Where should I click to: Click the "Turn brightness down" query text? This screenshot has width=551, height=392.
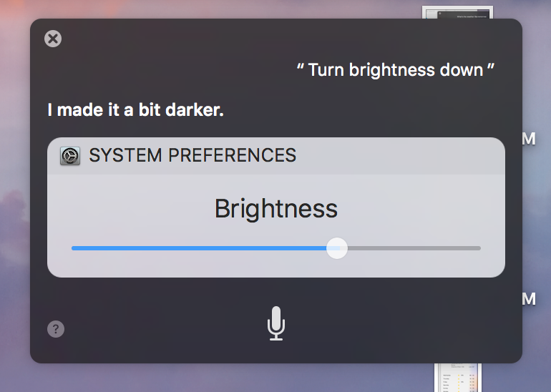click(396, 69)
